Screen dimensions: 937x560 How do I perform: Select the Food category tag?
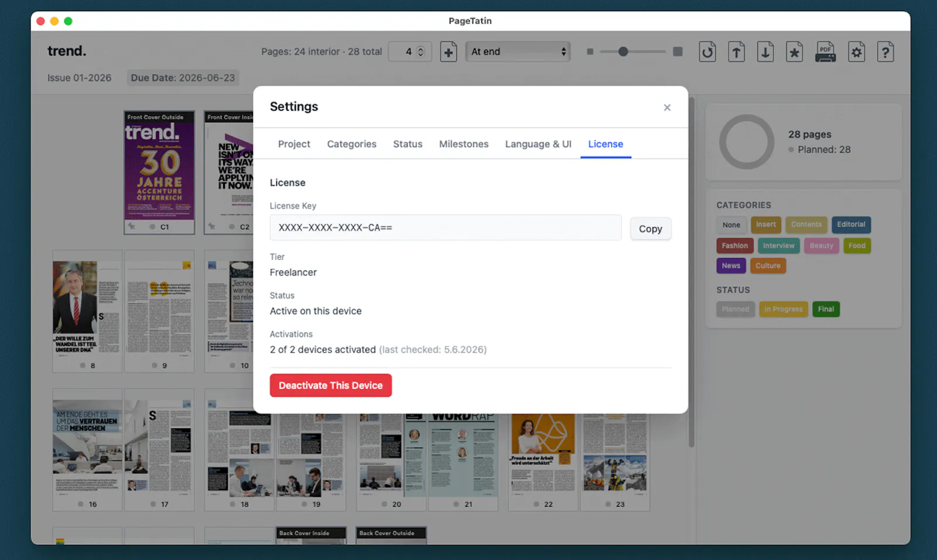pyautogui.click(x=857, y=246)
